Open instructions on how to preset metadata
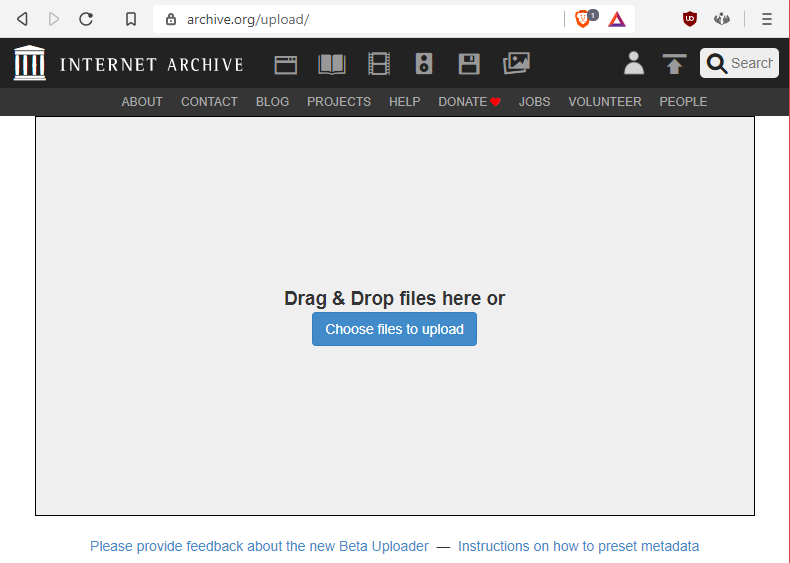Viewport: 790px width, 563px height. tap(578, 546)
